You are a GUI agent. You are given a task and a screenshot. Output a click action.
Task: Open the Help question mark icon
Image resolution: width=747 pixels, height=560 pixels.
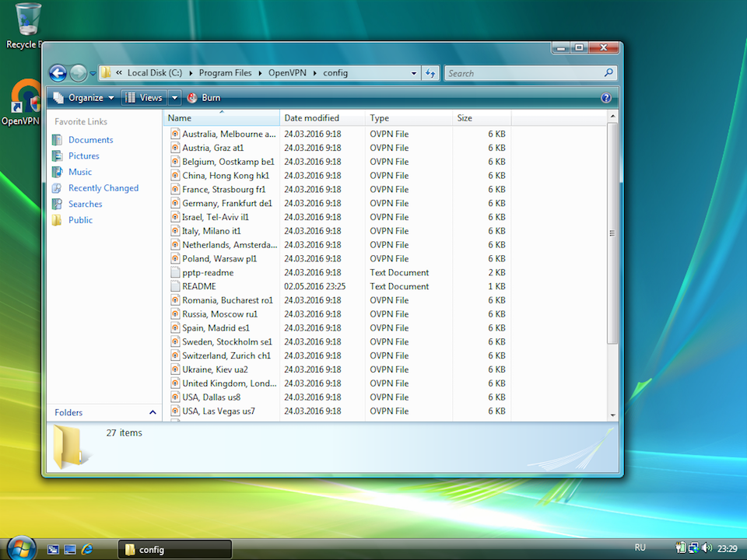pyautogui.click(x=606, y=98)
